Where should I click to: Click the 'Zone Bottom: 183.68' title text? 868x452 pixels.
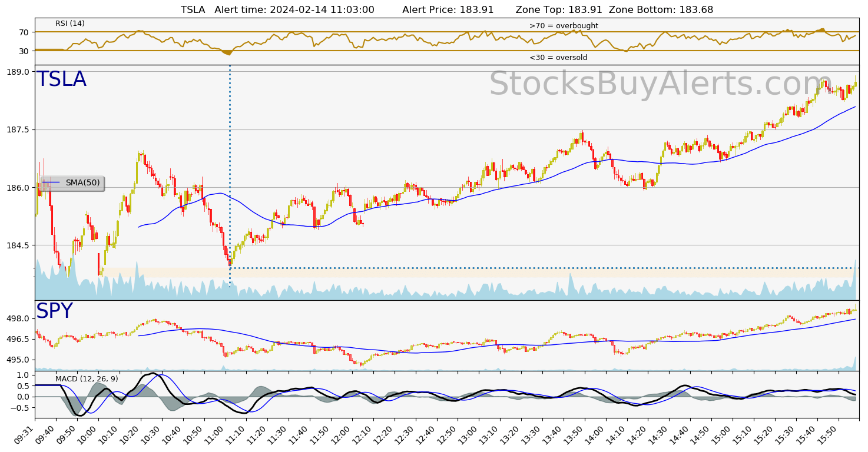point(661,9)
